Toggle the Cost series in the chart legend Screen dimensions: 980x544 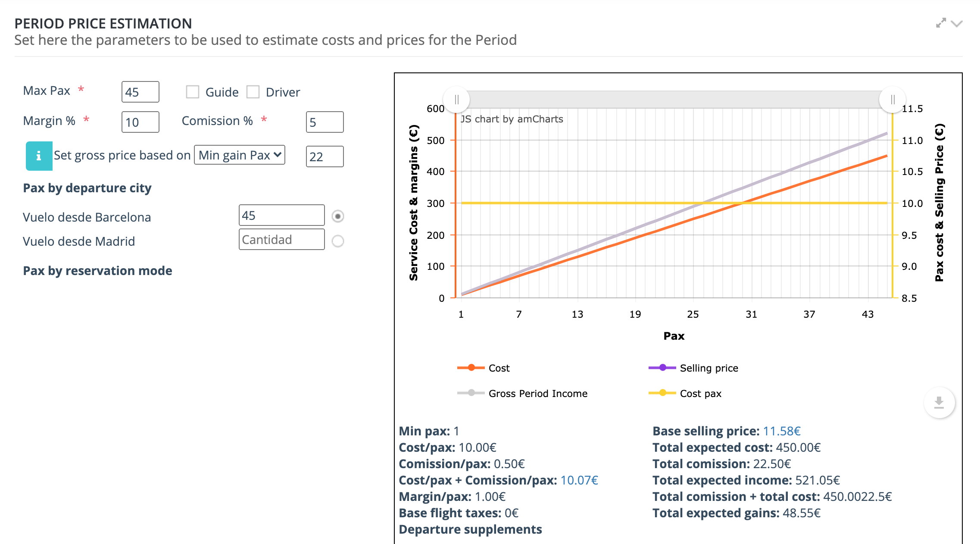(471, 368)
